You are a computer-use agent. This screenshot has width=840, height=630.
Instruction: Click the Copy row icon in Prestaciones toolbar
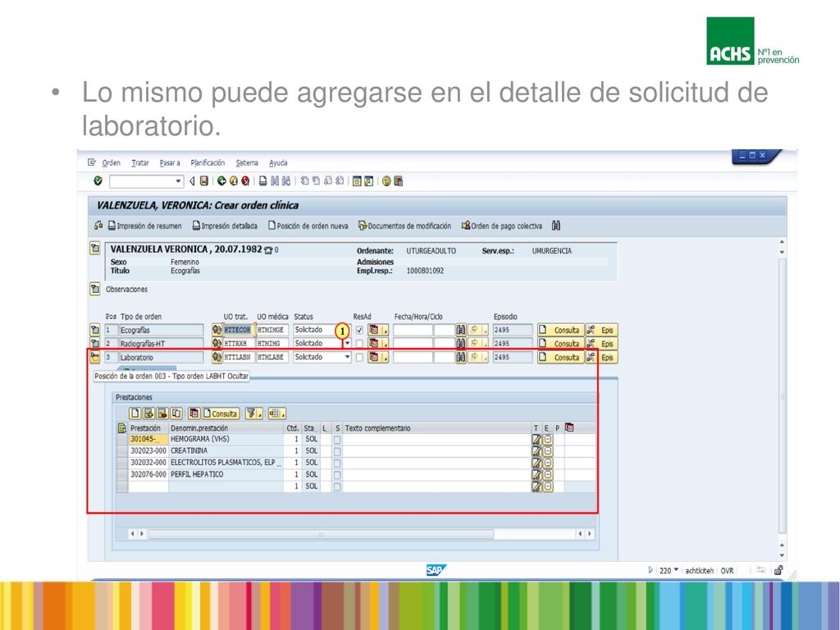point(176,413)
